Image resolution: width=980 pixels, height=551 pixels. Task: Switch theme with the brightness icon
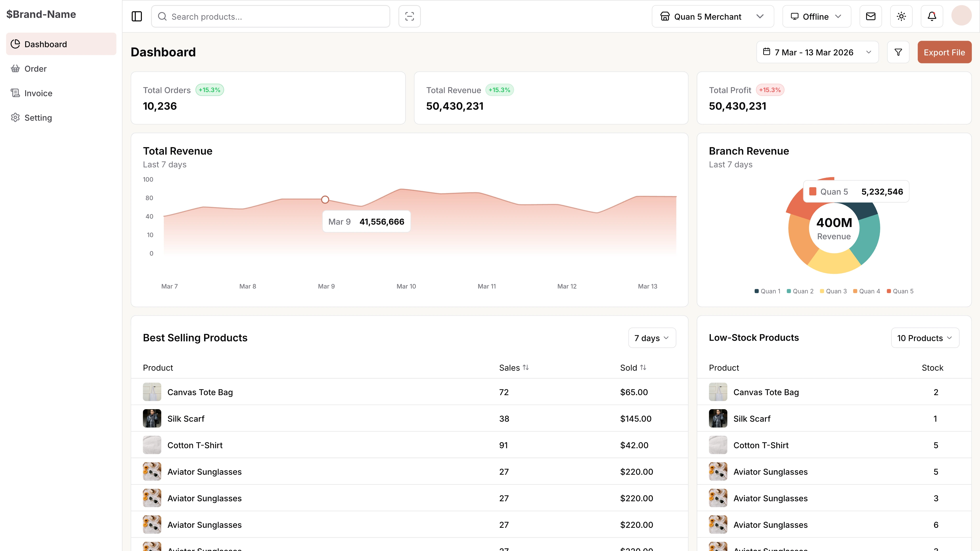tap(901, 16)
